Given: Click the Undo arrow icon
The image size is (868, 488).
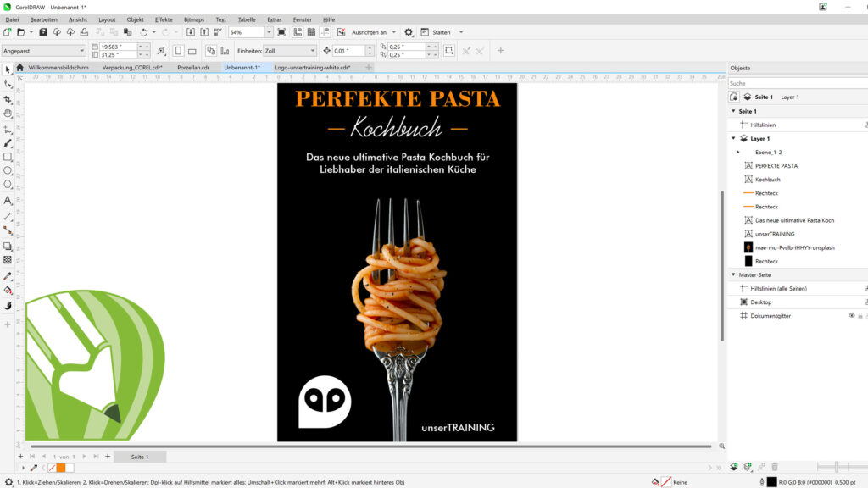Looking at the screenshot, I should click(144, 32).
